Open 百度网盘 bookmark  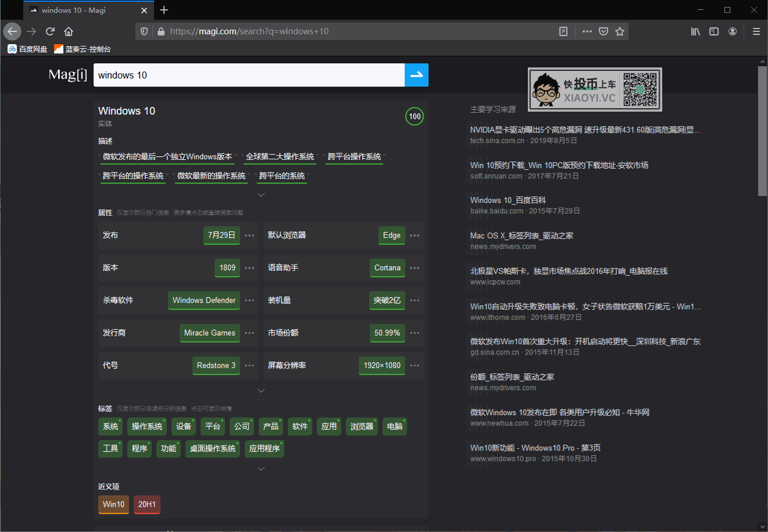[27, 49]
